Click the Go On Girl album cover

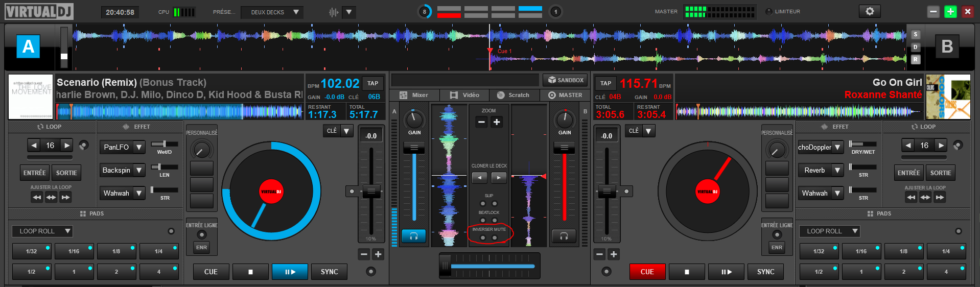[x=948, y=97]
